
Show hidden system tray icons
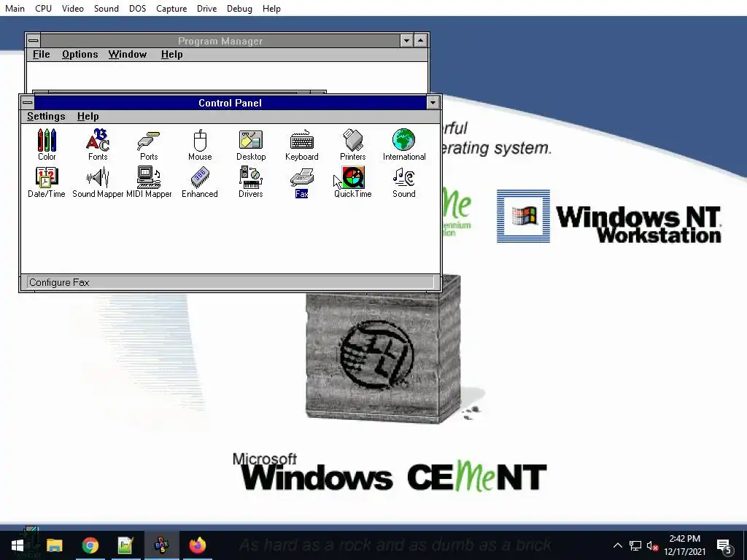pyautogui.click(x=617, y=545)
